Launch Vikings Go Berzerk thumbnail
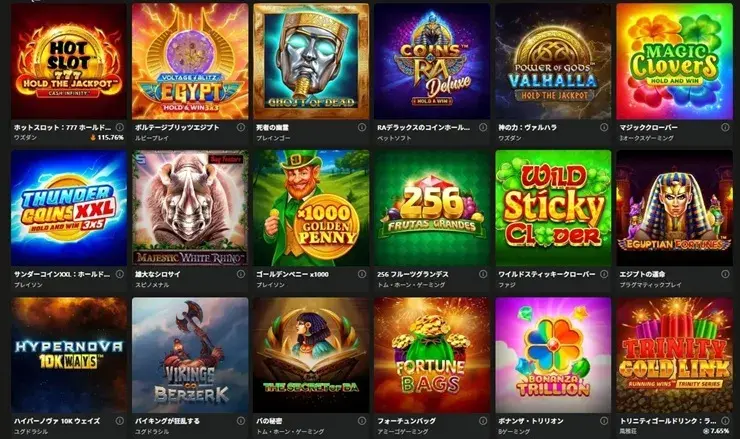The image size is (740, 439). coord(190,355)
